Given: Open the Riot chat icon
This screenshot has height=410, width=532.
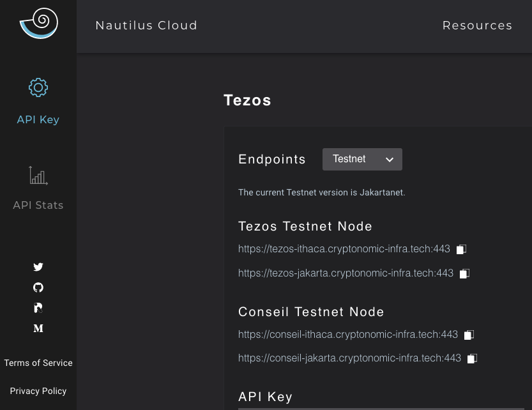Looking at the screenshot, I should 38,308.
